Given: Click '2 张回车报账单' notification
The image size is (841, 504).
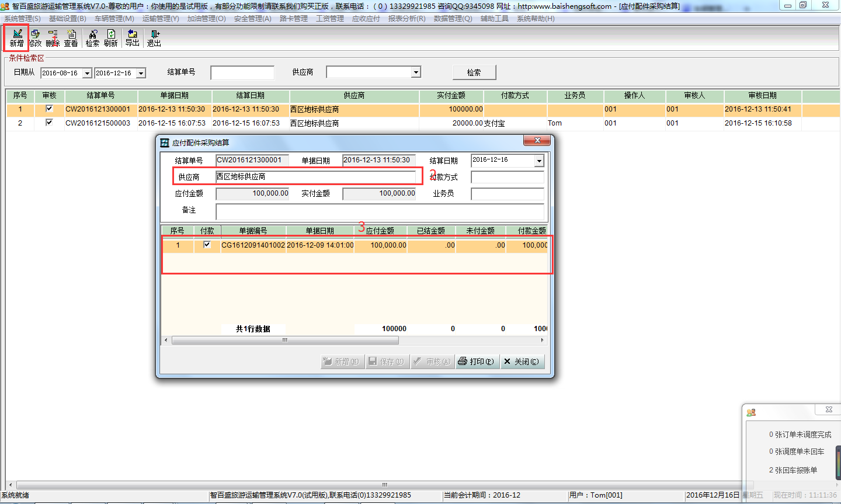Looking at the screenshot, I should [x=793, y=470].
